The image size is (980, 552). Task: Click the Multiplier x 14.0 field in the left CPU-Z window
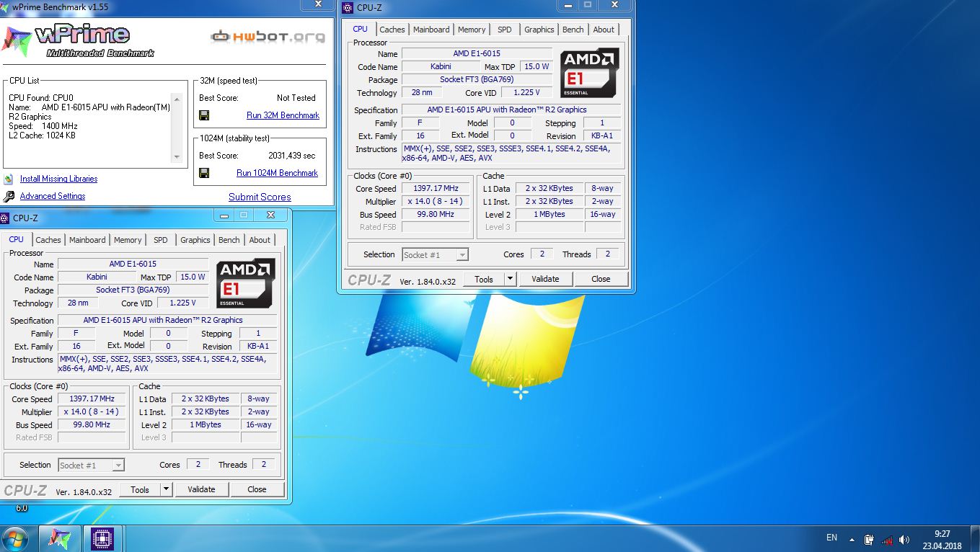coord(92,412)
